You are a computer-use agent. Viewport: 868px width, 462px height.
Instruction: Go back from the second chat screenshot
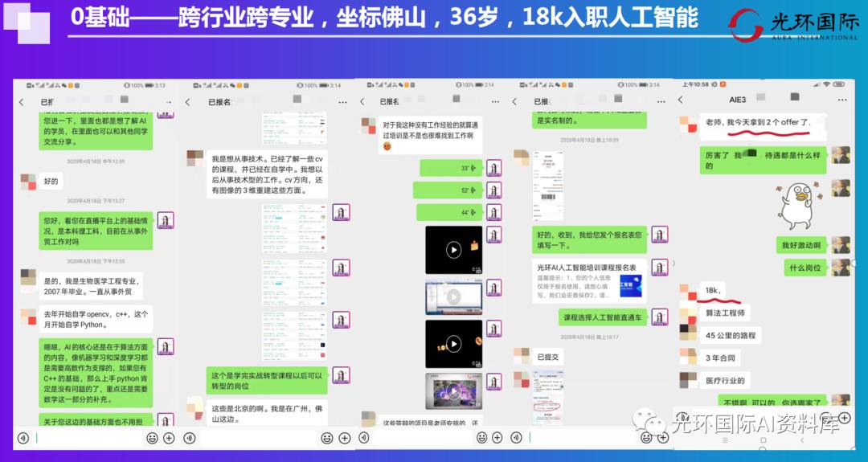click(x=188, y=102)
